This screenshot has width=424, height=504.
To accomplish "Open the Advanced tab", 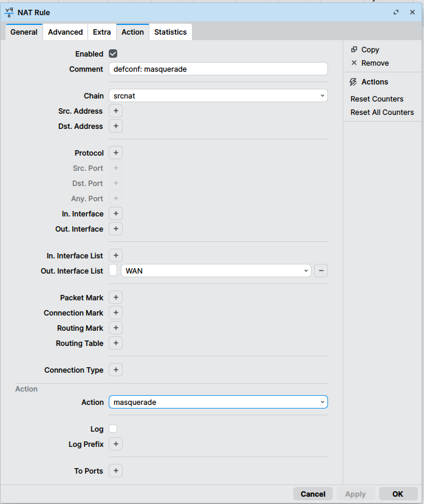I will point(65,32).
